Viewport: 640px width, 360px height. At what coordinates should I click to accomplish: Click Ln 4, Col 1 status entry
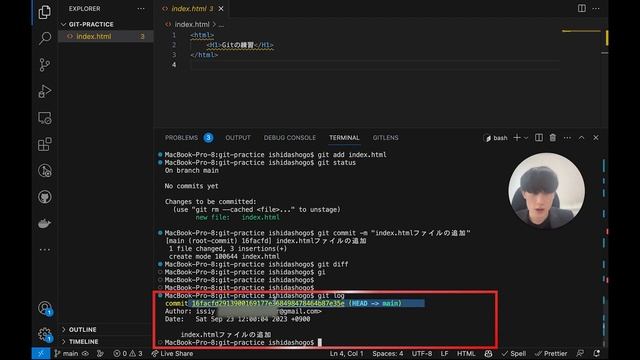(346, 353)
